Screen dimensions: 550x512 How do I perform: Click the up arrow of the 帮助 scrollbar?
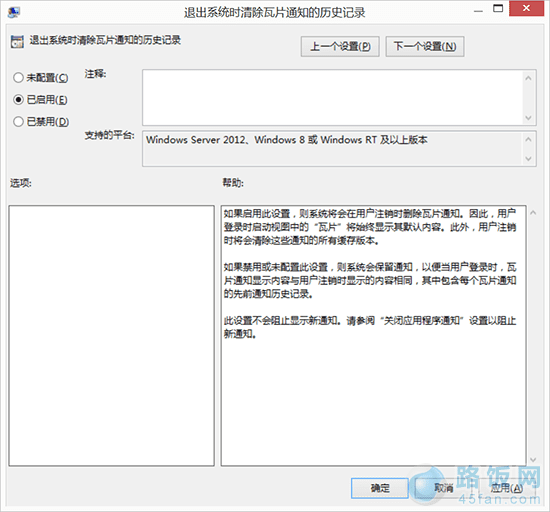tap(533, 213)
